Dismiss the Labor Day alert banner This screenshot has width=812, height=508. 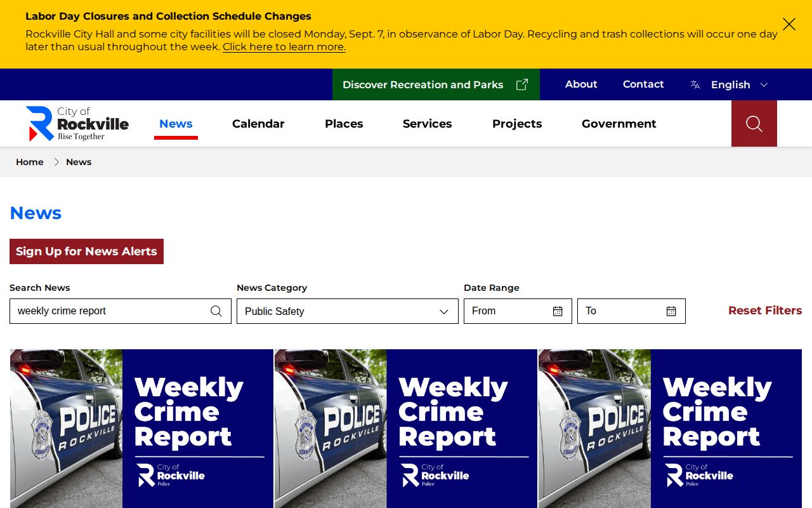coord(789,24)
